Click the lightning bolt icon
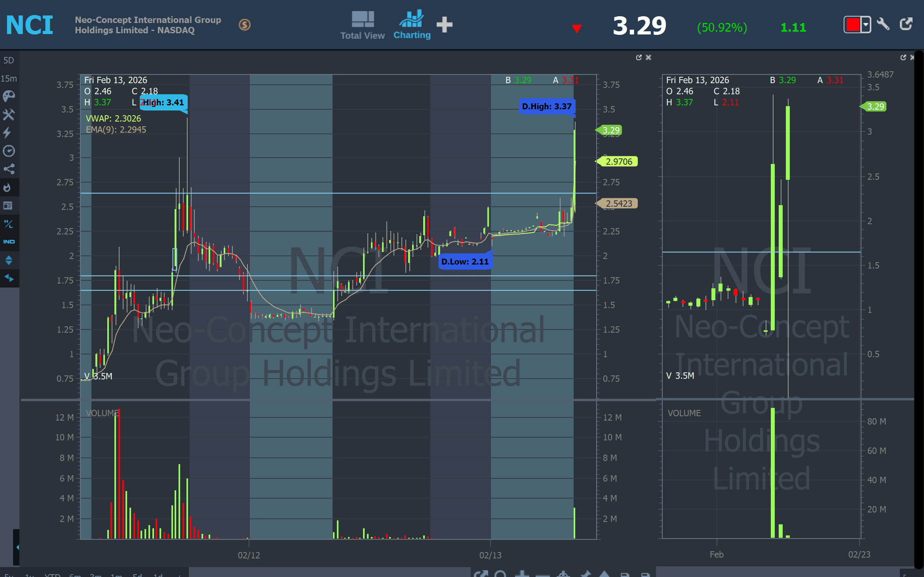This screenshot has height=577, width=924. [x=7, y=133]
